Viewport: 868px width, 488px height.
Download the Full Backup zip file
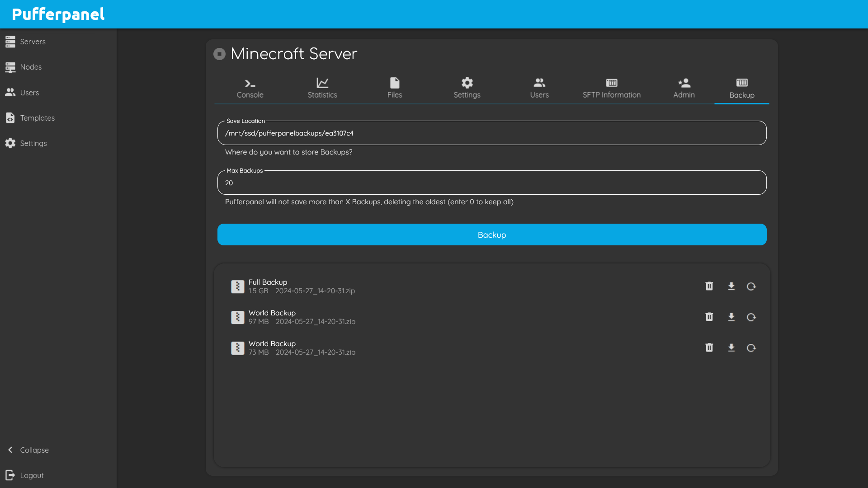(x=731, y=286)
